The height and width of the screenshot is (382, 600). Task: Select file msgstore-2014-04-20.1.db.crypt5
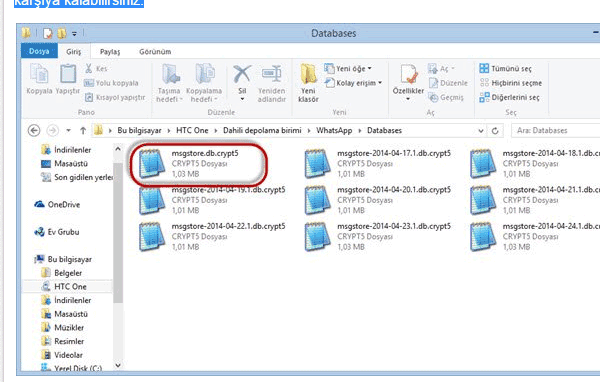[x=378, y=200]
